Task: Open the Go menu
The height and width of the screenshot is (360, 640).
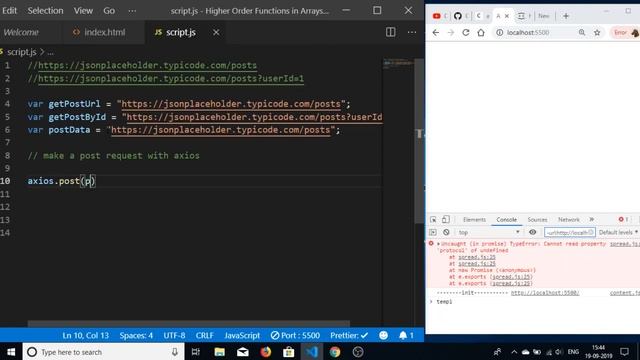Action: tap(109, 11)
